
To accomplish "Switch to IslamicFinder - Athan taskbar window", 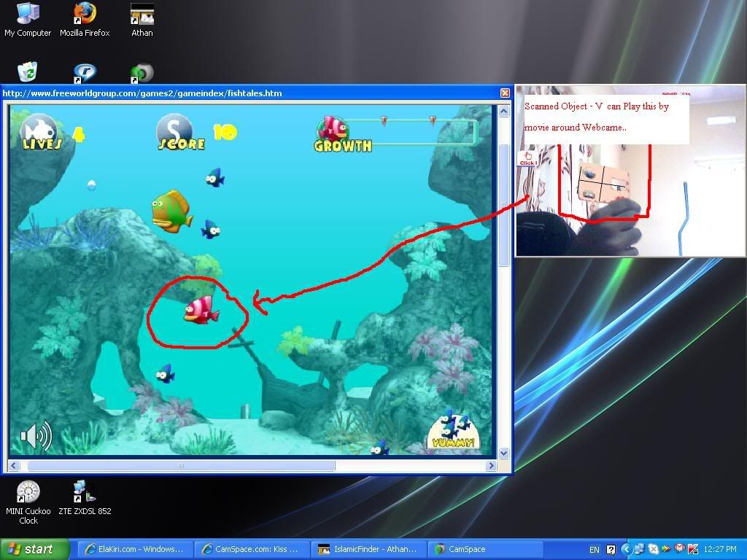I will pos(368,550).
